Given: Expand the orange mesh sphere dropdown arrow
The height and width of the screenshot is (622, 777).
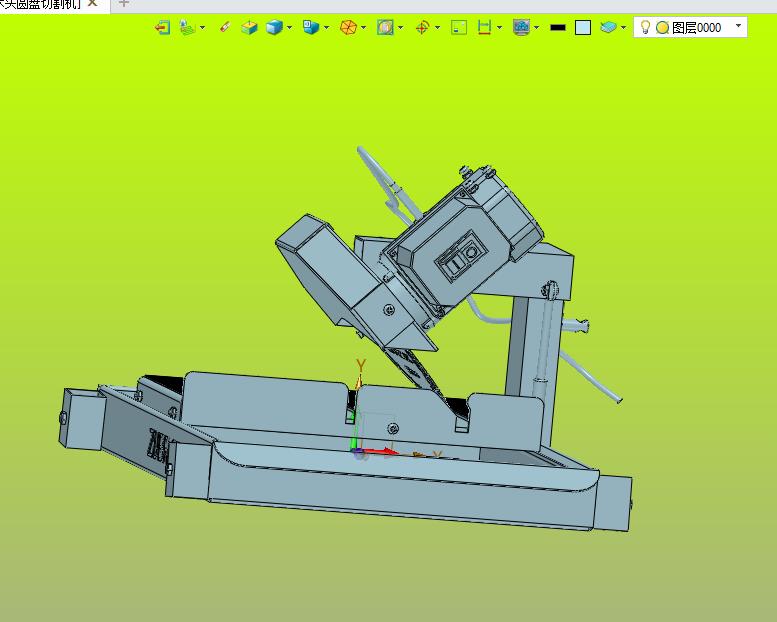Looking at the screenshot, I should (x=364, y=28).
